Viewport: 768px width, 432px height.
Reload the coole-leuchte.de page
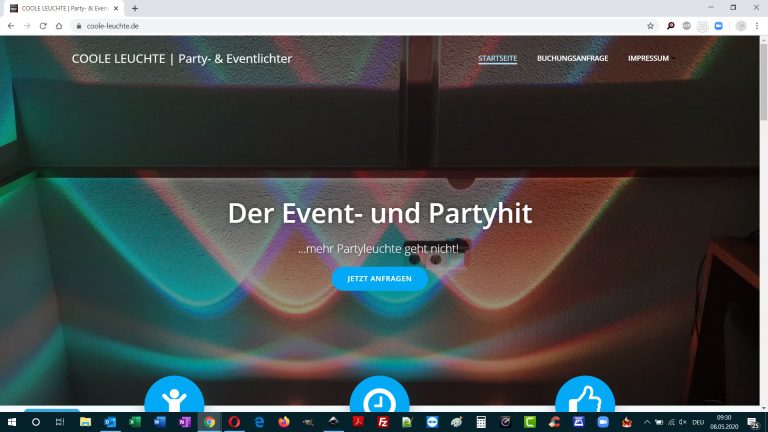(43, 26)
